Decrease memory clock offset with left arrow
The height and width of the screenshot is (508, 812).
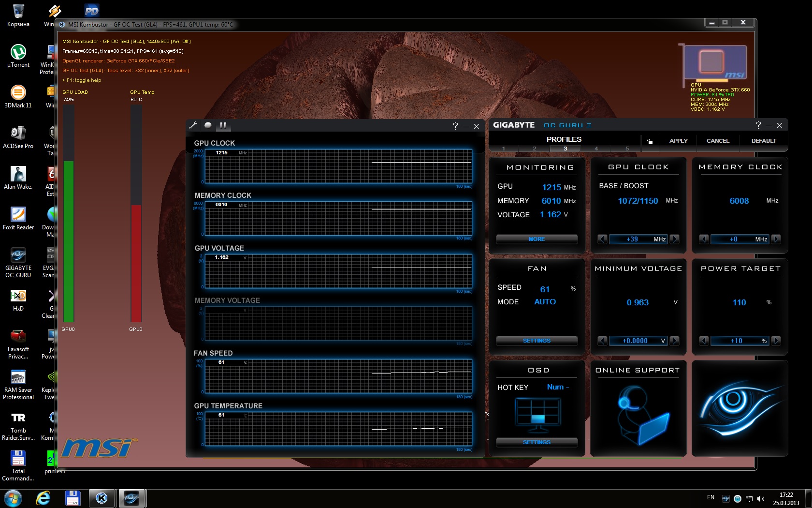pyautogui.click(x=704, y=239)
